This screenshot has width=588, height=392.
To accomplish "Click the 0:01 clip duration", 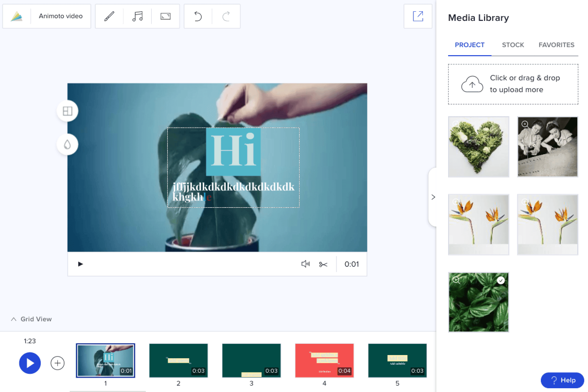I will coord(352,264).
